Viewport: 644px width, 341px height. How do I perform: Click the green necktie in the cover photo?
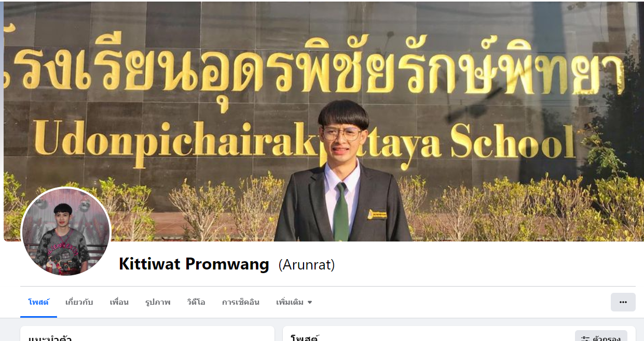[341, 211]
